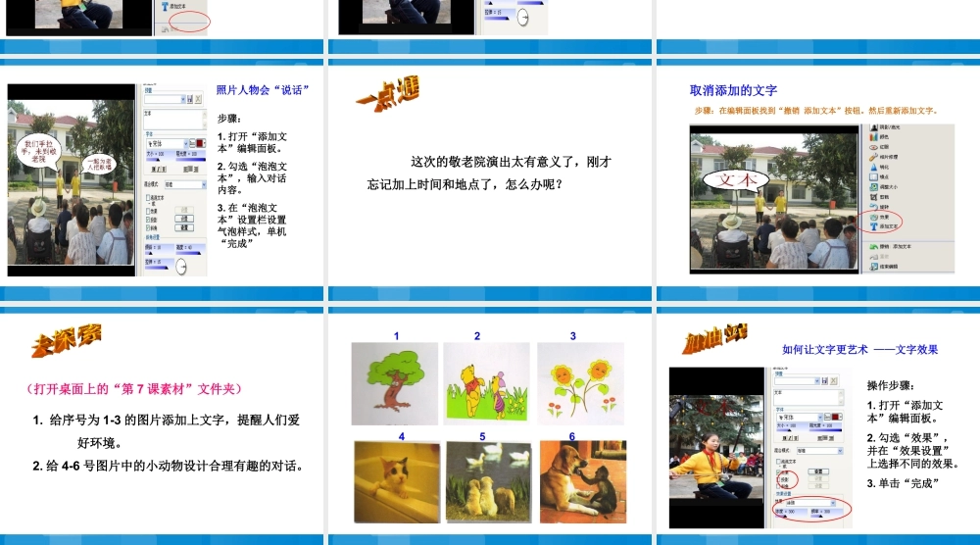The height and width of the screenshot is (545, 980).
Task: Click the greyed redo icon below the undo entry
Action: [x=874, y=256]
